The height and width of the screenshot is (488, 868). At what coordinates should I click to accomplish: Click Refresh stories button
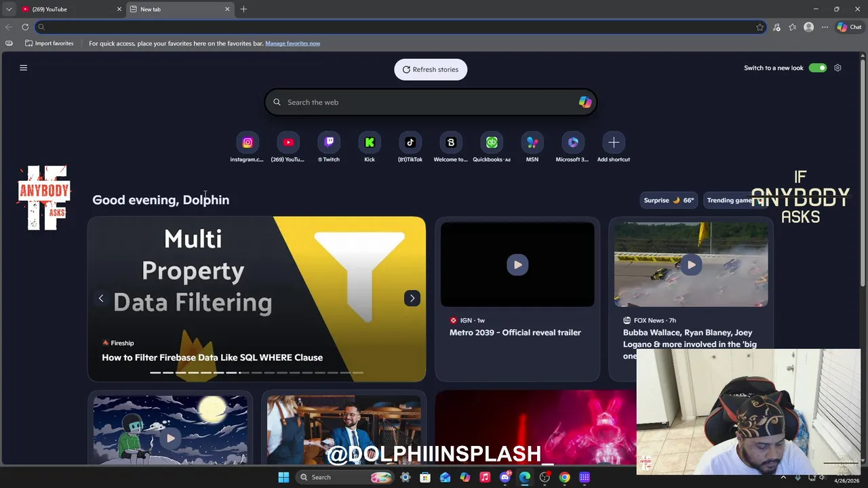tap(431, 69)
